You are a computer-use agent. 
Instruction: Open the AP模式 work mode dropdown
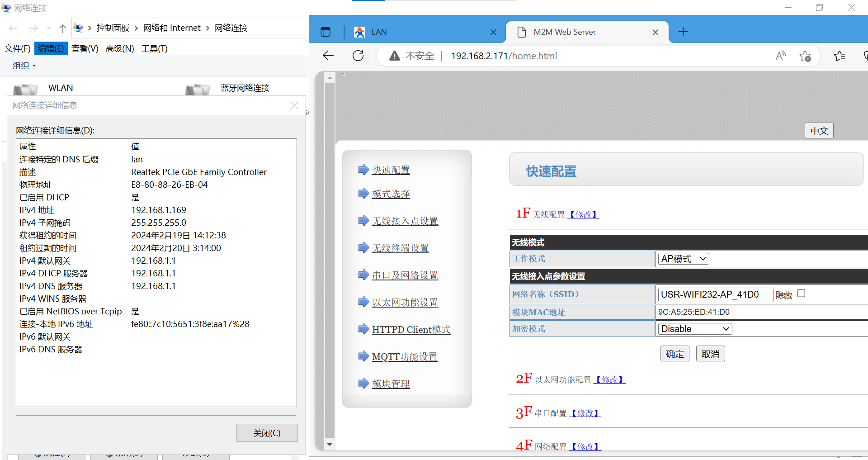point(683,259)
